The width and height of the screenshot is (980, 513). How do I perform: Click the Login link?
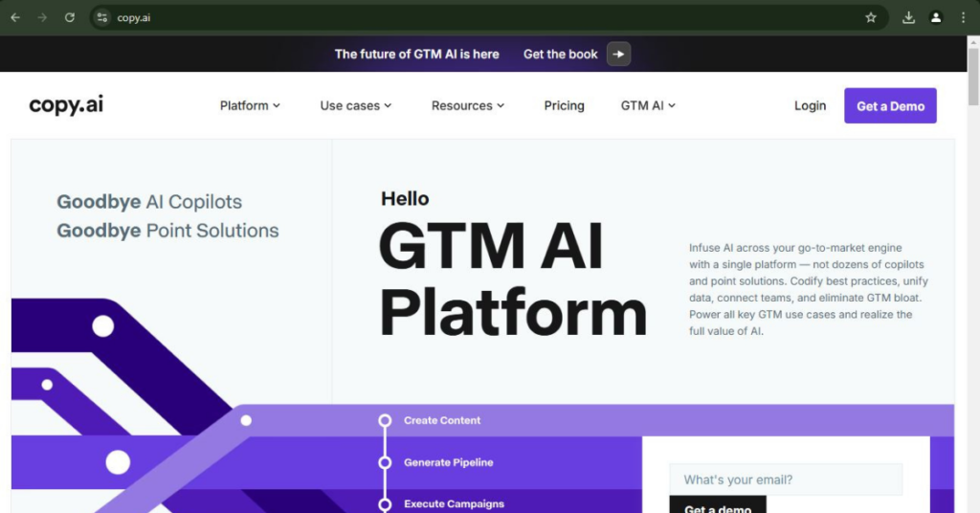(810, 105)
